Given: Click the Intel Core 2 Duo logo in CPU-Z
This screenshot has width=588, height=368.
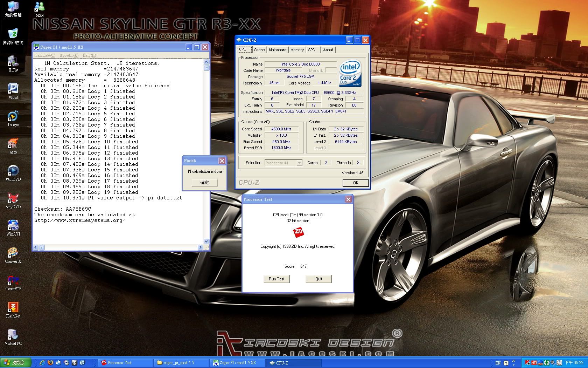Looking at the screenshot, I should coord(350,74).
